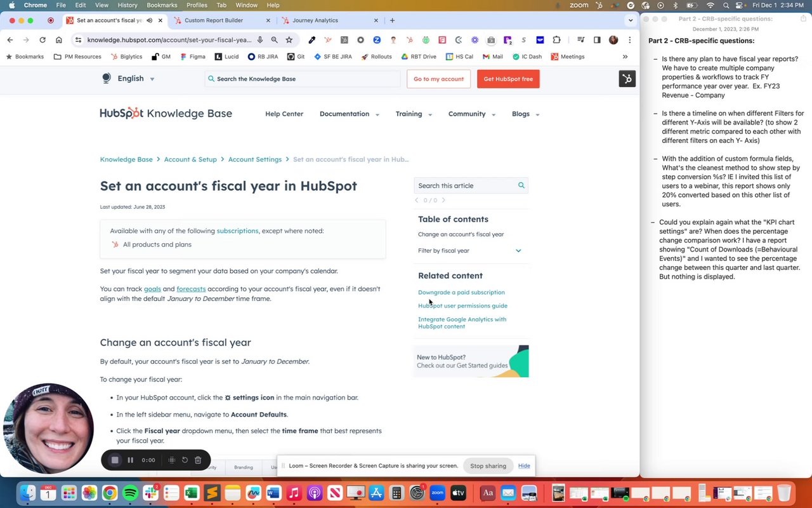Image resolution: width=812 pixels, height=508 pixels.
Task: Open the Profiles menu in the menu bar
Action: pos(197,5)
